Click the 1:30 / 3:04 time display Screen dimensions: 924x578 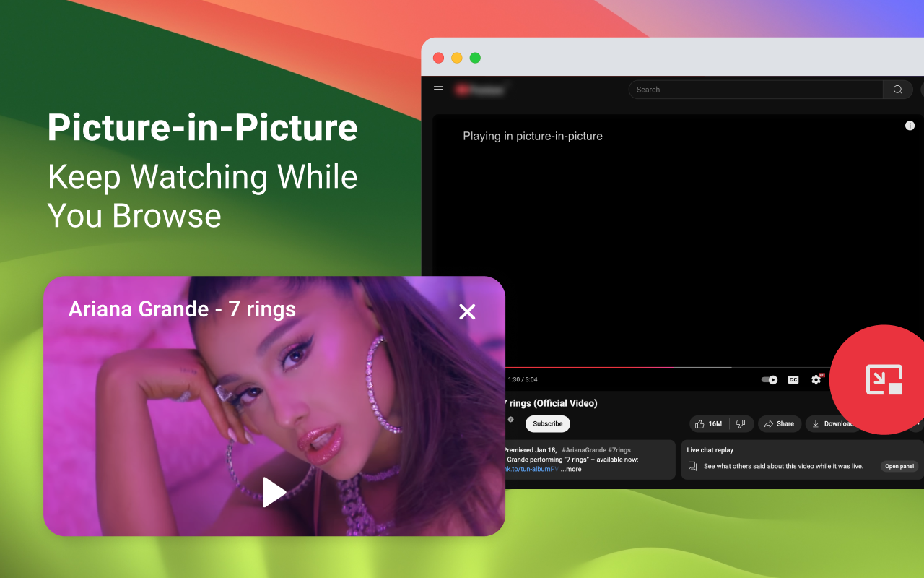[523, 379]
